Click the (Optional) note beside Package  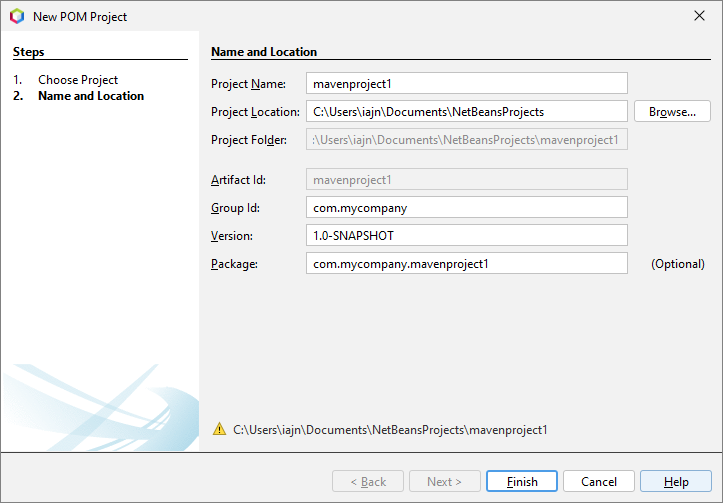click(677, 264)
